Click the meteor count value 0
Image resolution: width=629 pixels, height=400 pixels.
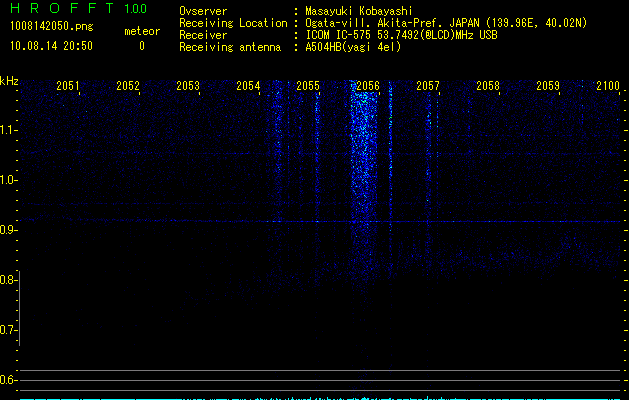(x=142, y=46)
